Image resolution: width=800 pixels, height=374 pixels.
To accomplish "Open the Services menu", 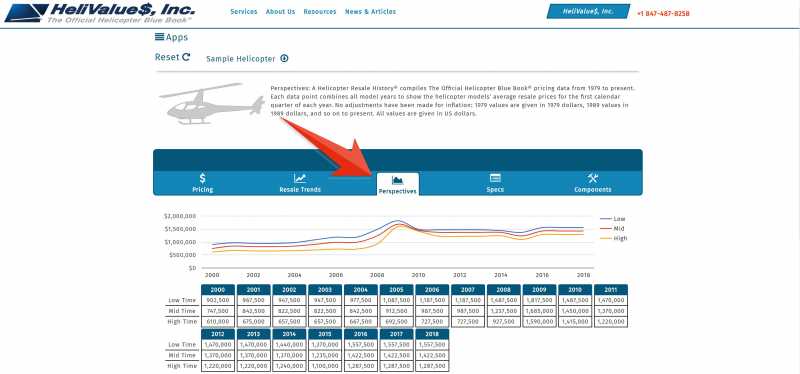I will (244, 12).
